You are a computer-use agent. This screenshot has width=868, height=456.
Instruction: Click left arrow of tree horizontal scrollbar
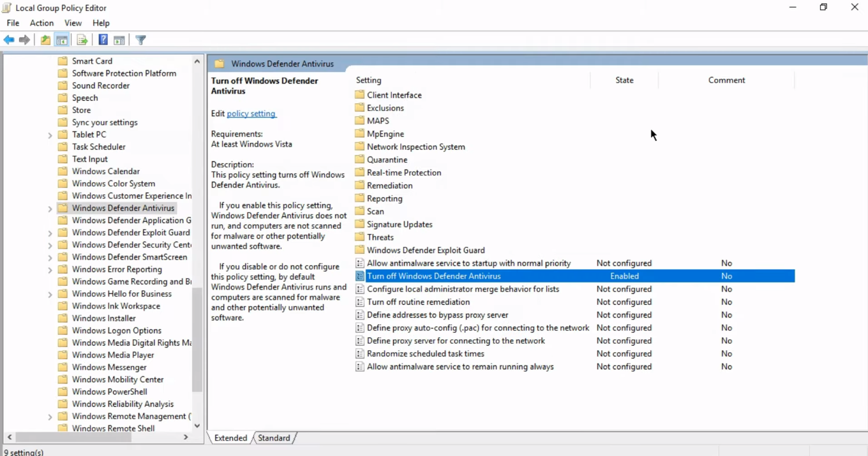point(10,437)
